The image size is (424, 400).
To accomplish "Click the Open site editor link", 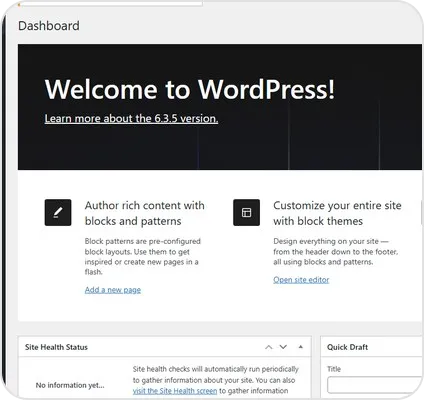I will pyautogui.click(x=301, y=280).
